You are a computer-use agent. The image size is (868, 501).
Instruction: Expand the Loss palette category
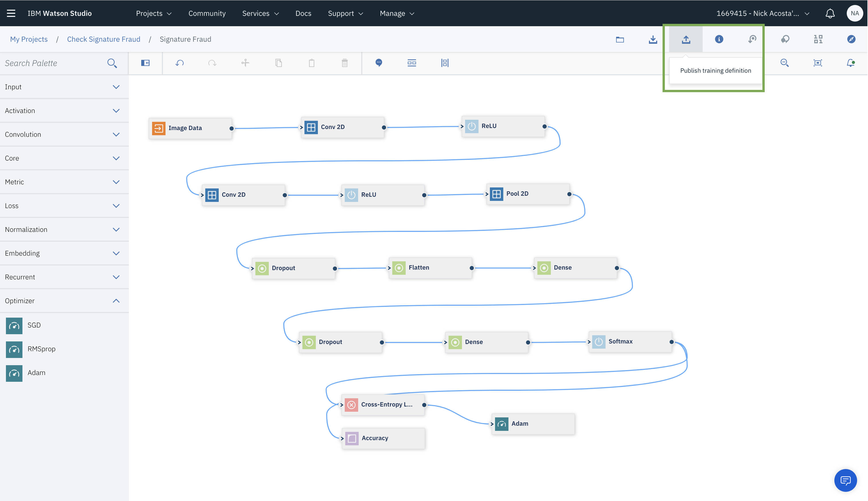pyautogui.click(x=64, y=206)
